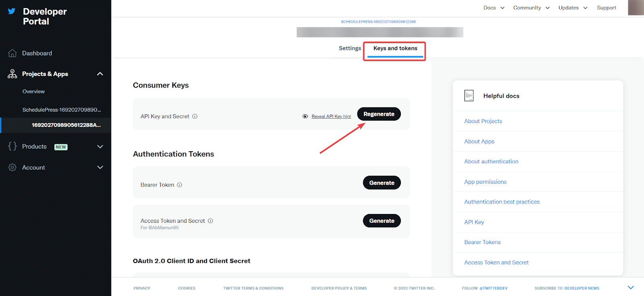Open the About Projects doc link
The height and width of the screenshot is (296, 644).
pos(483,121)
